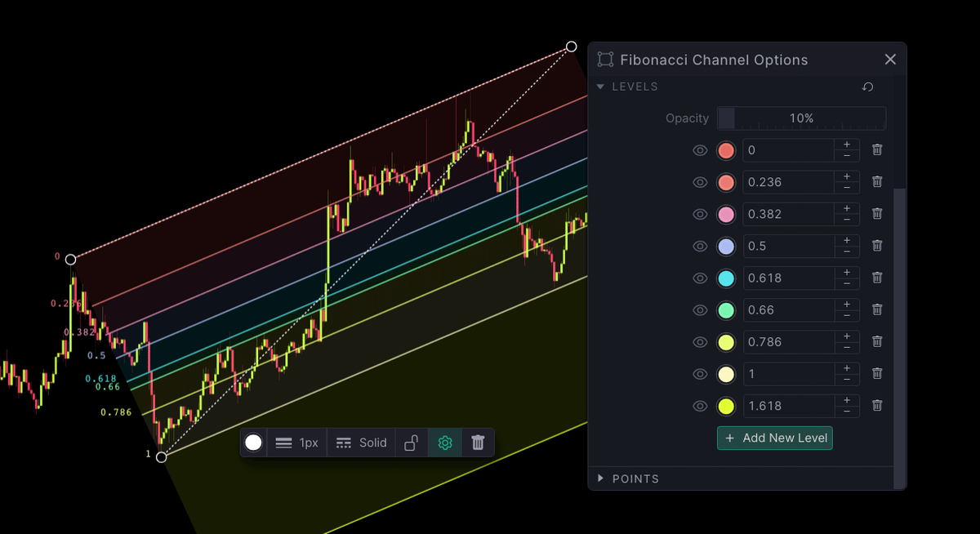This screenshot has height=534, width=980.
Task: Delete the 0.5 level row
Action: point(877,246)
